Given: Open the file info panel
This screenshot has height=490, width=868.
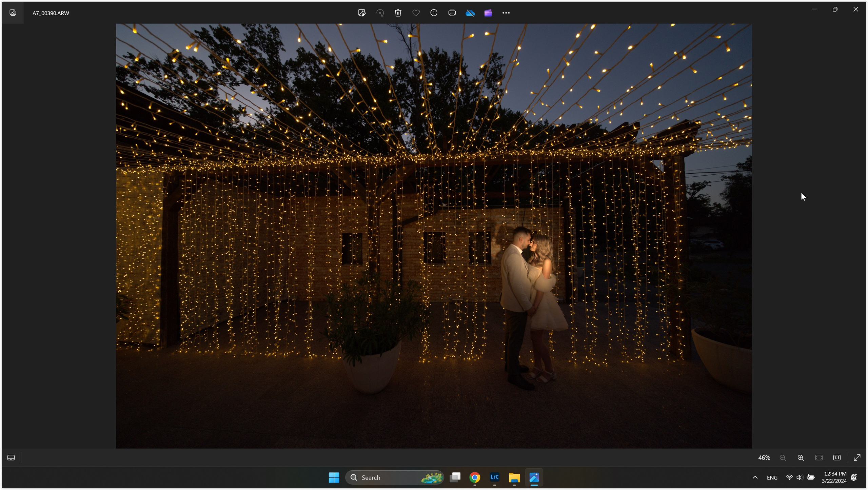Looking at the screenshot, I should [434, 13].
